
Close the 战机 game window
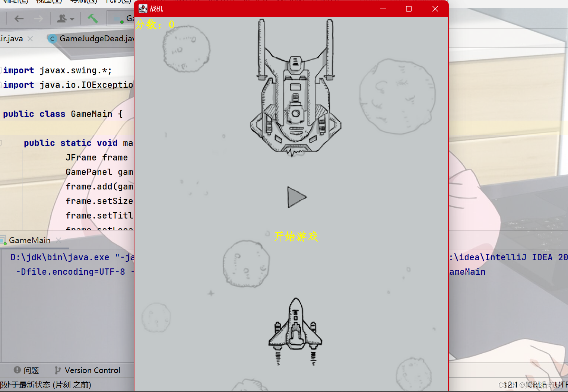435,9
